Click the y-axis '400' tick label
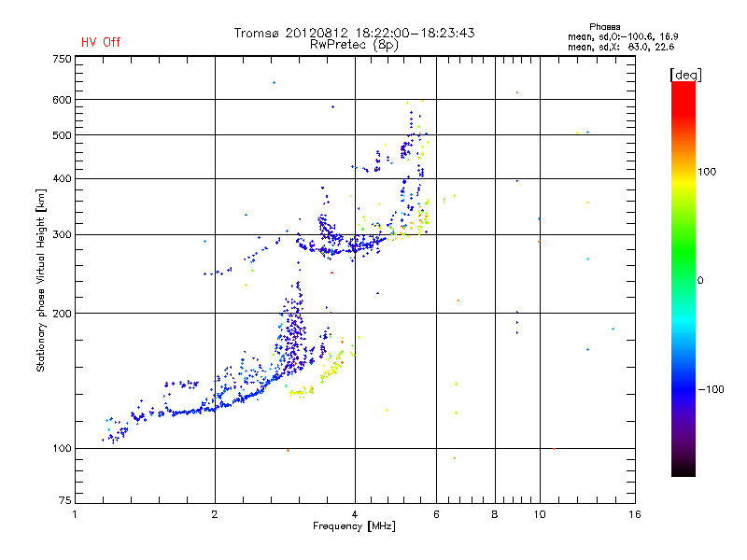The image size is (747, 560). [62, 179]
